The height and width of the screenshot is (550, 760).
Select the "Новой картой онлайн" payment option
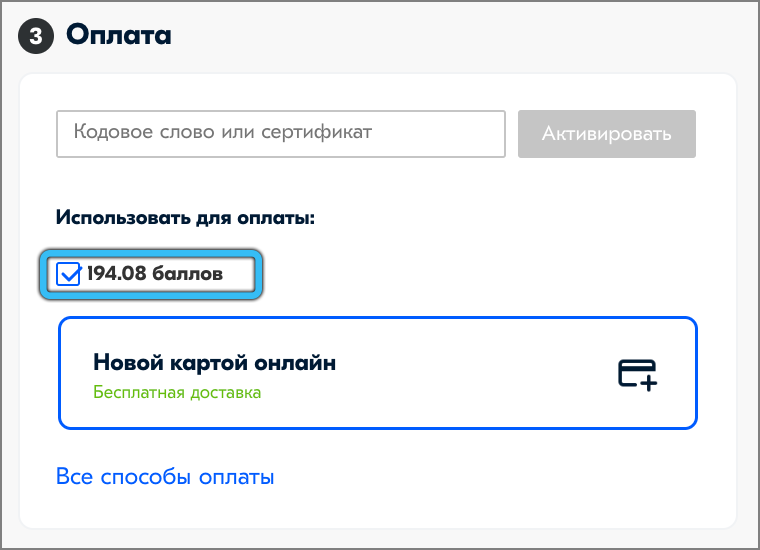[377, 373]
